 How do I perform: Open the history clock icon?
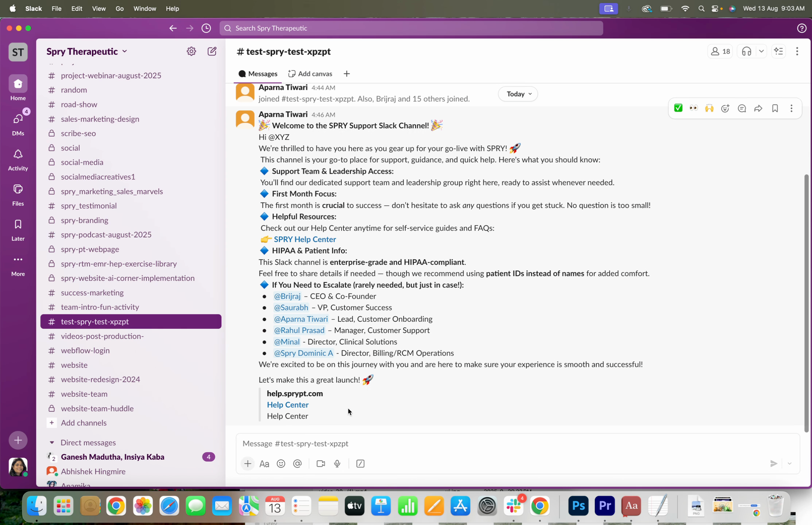(x=206, y=28)
